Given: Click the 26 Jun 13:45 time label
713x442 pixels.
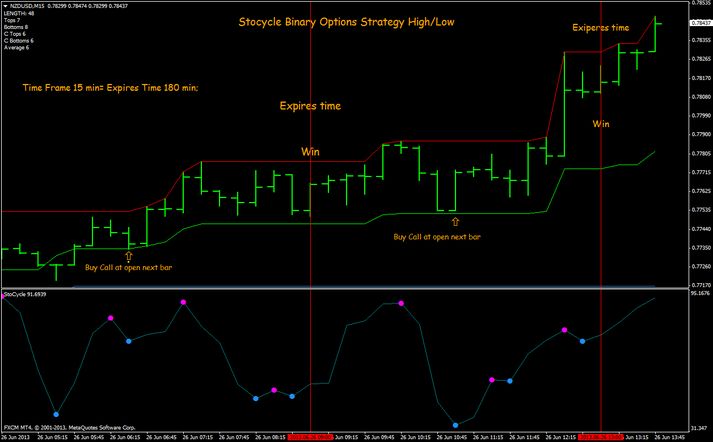Looking at the screenshot, I should pyautogui.click(x=670, y=437).
